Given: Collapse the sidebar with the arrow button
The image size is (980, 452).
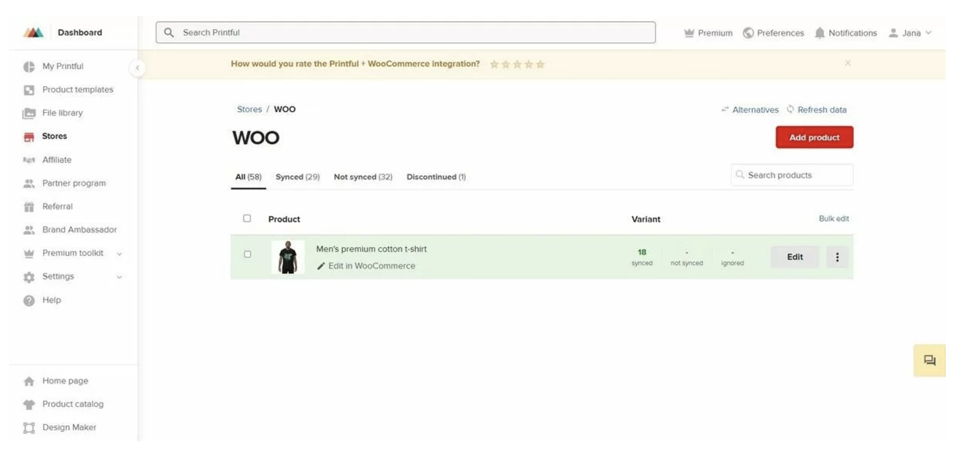Looking at the screenshot, I should tap(137, 67).
